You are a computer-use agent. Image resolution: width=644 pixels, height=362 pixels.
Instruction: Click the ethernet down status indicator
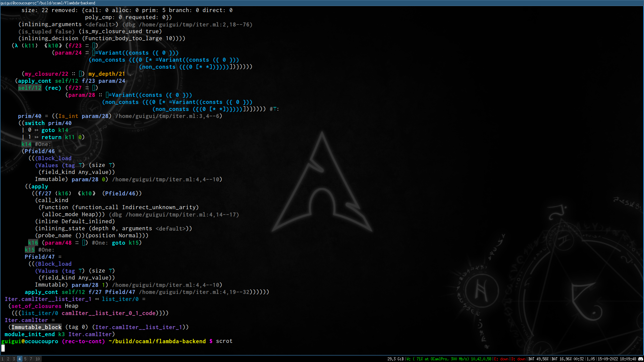point(501,359)
